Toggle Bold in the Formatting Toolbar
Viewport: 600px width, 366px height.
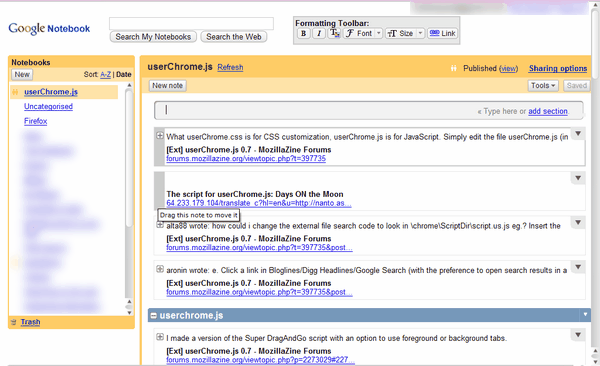coord(303,34)
